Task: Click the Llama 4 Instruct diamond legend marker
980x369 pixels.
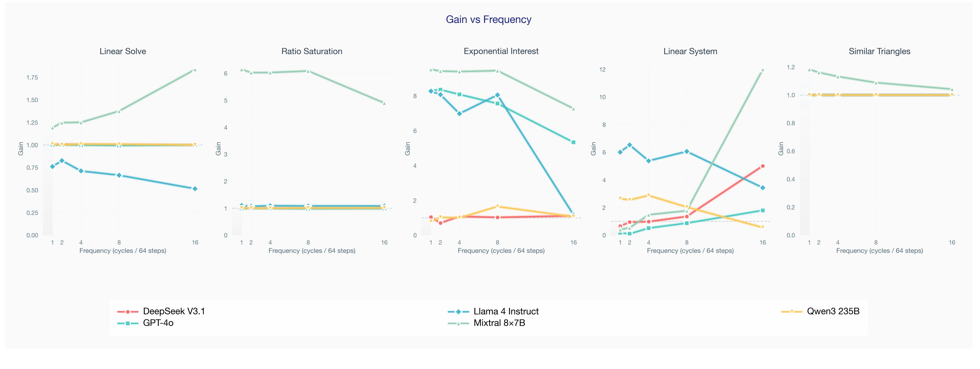Action: (459, 312)
